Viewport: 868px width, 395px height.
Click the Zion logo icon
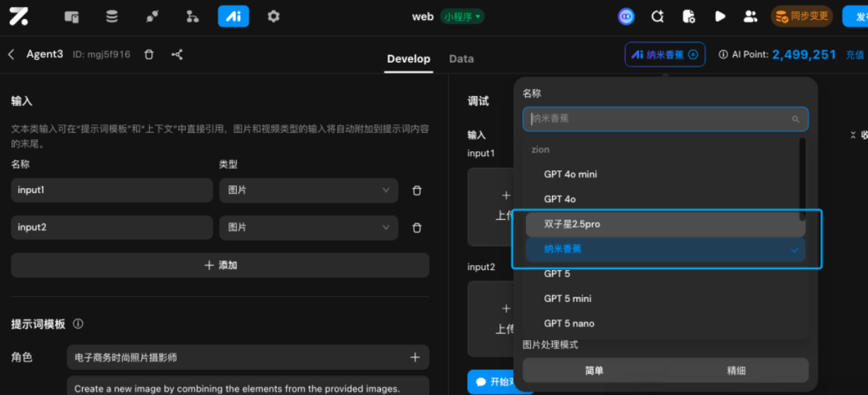tap(19, 16)
